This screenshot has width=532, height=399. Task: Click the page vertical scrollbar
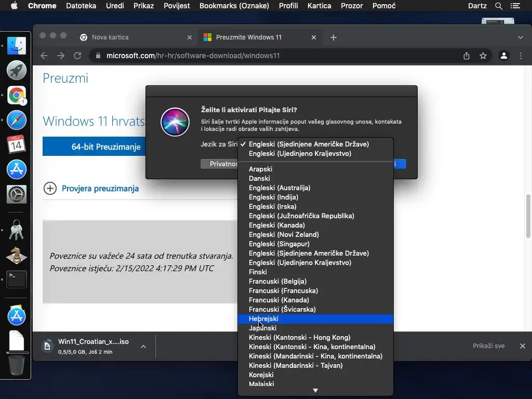(528, 217)
